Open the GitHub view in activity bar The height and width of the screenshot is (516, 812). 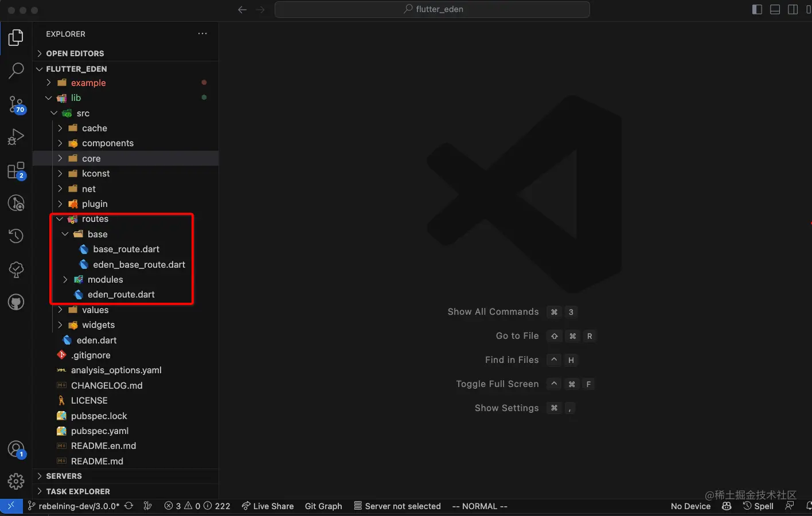point(16,302)
